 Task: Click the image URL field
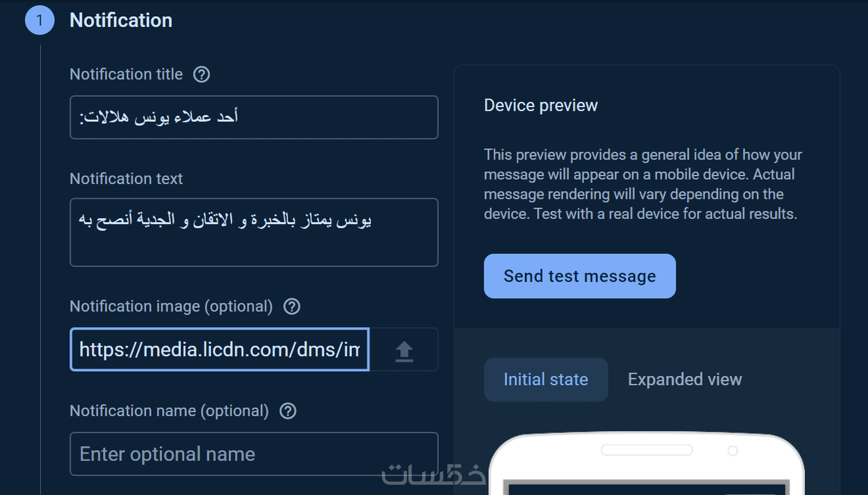[220, 350]
